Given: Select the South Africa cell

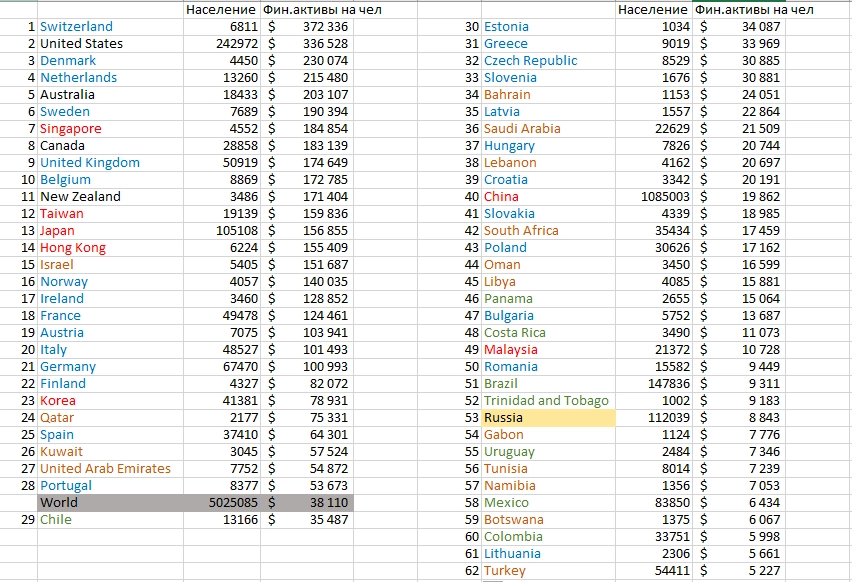Looking at the screenshot, I should tap(521, 230).
